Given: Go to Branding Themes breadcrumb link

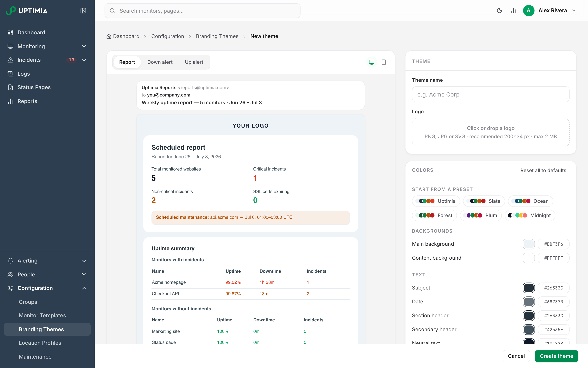Looking at the screenshot, I should point(217,36).
